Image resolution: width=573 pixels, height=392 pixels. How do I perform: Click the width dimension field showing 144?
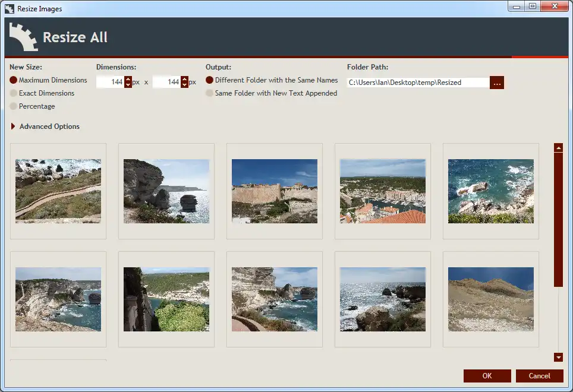pyautogui.click(x=111, y=82)
